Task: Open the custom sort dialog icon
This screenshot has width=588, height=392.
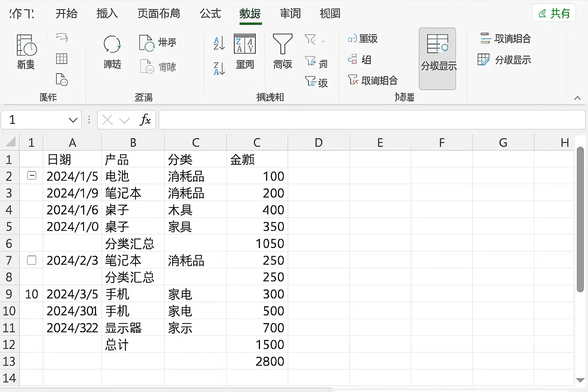Action: [x=245, y=44]
